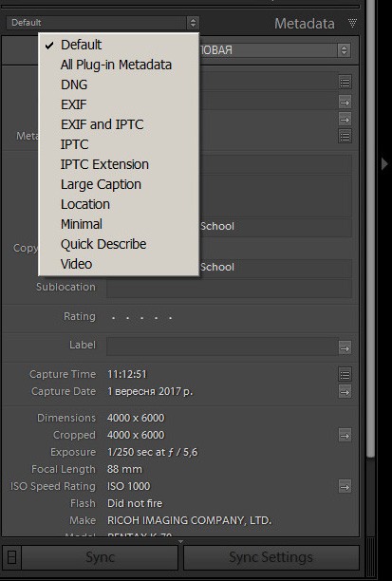Click the arrow icon beside Label field
This screenshot has height=581, width=392.
pos(345,348)
